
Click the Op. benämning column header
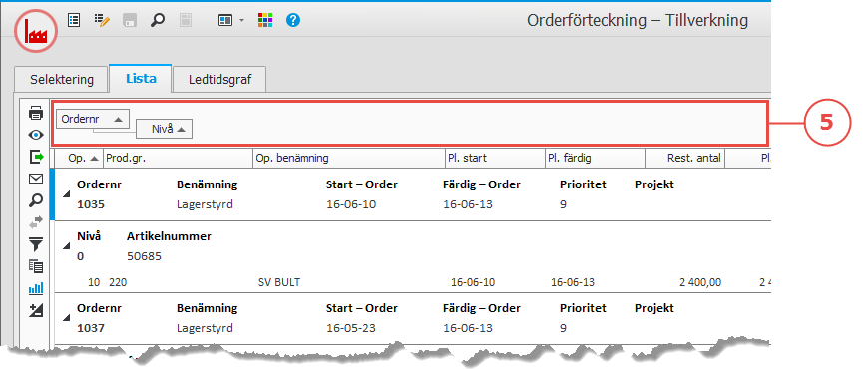click(349, 158)
